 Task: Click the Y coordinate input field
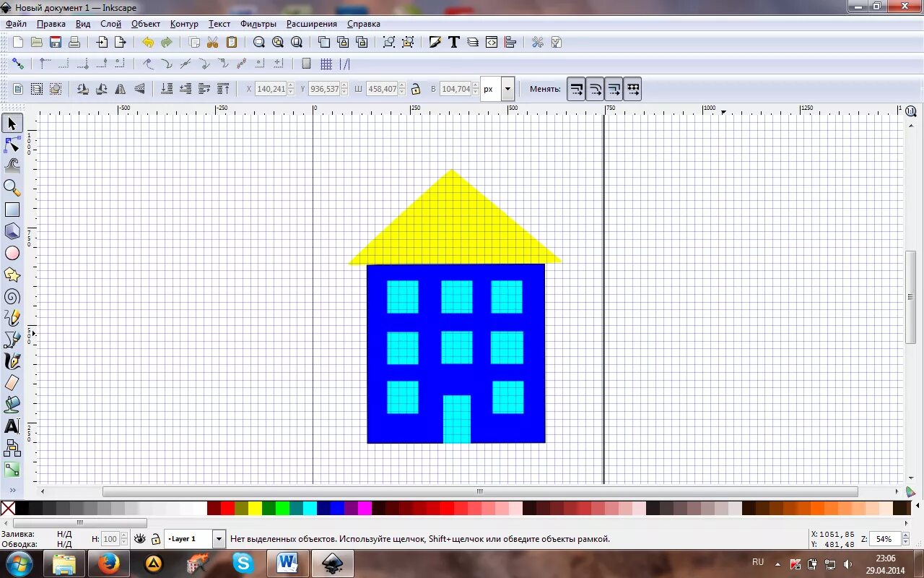[324, 89]
